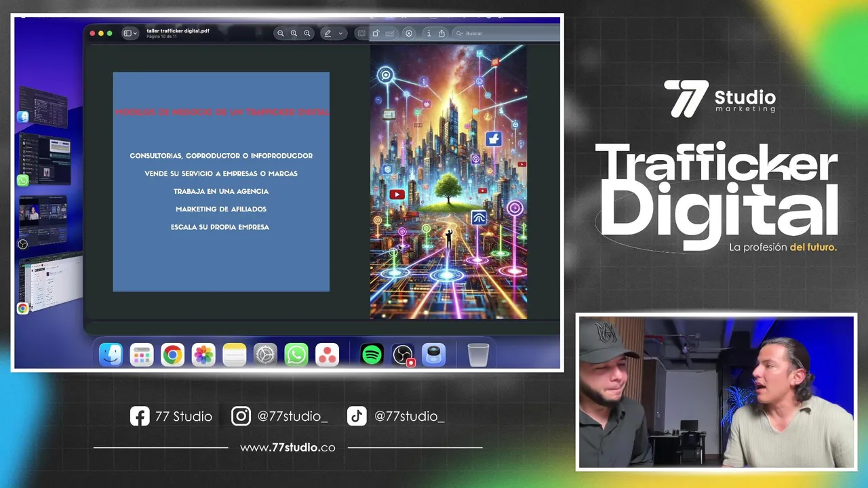
Task: Click the webcam video of presenters
Action: [716, 391]
